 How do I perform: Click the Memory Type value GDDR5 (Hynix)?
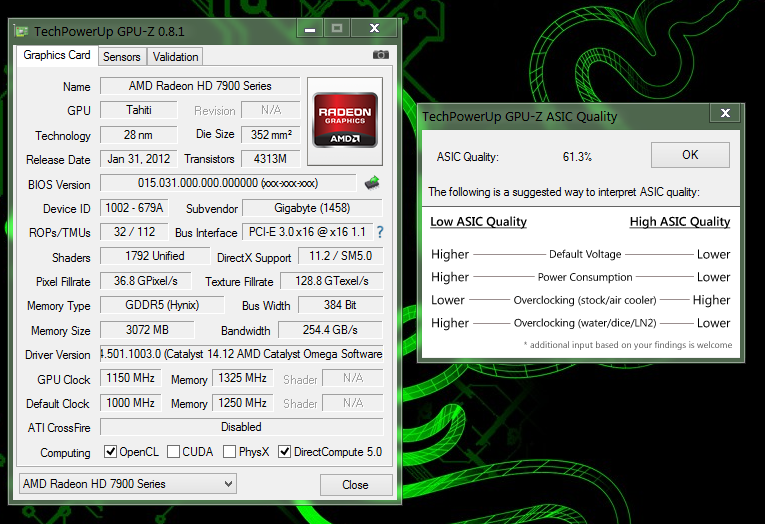click(162, 305)
